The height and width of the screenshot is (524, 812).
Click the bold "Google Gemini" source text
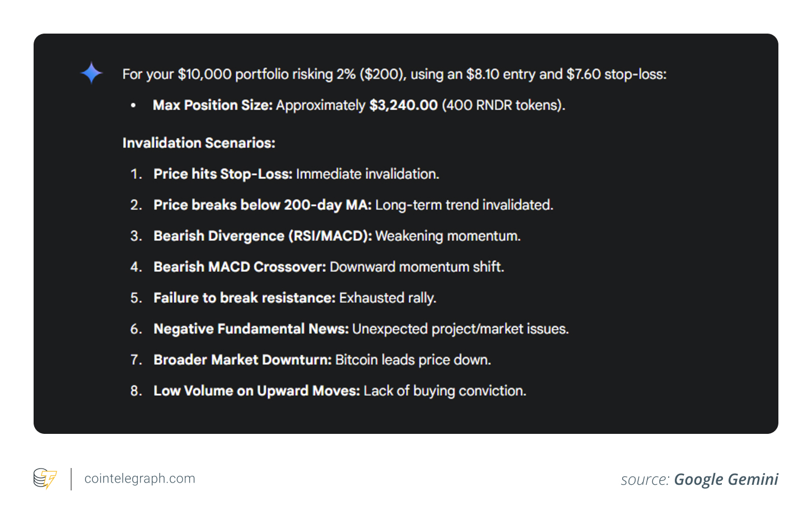(x=726, y=480)
